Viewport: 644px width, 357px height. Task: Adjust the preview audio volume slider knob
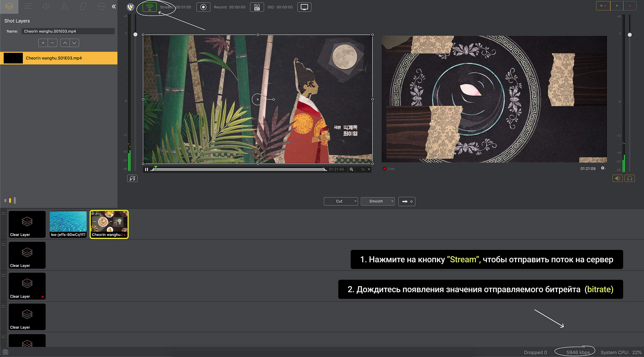pyautogui.click(x=135, y=34)
